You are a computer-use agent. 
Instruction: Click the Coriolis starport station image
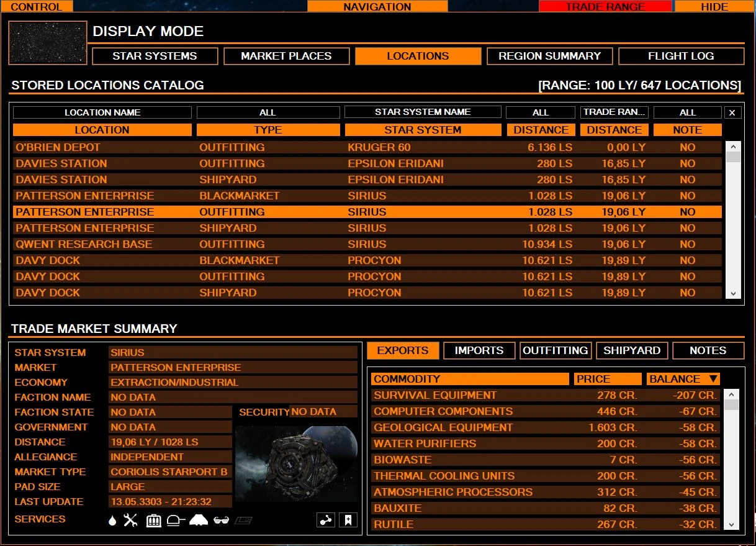pyautogui.click(x=297, y=463)
